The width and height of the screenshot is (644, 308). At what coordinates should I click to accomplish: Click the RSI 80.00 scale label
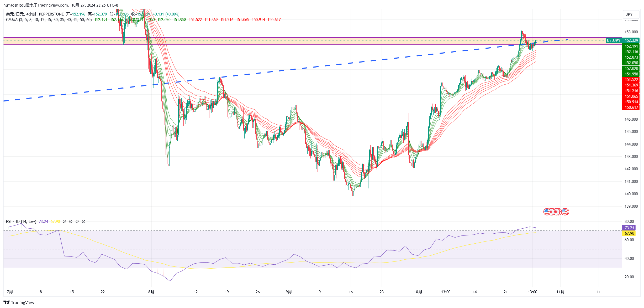[x=629, y=222]
